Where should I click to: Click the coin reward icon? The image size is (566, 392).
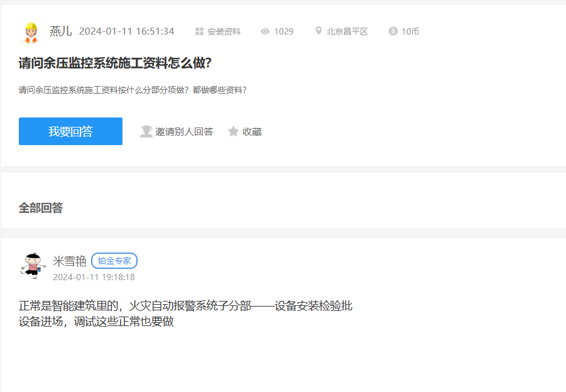click(393, 31)
